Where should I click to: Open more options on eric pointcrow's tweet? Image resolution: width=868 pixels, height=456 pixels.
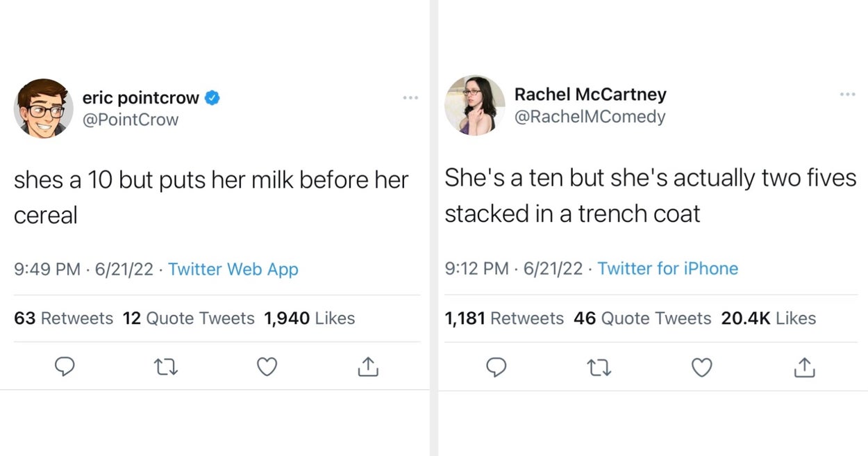pyautogui.click(x=411, y=98)
